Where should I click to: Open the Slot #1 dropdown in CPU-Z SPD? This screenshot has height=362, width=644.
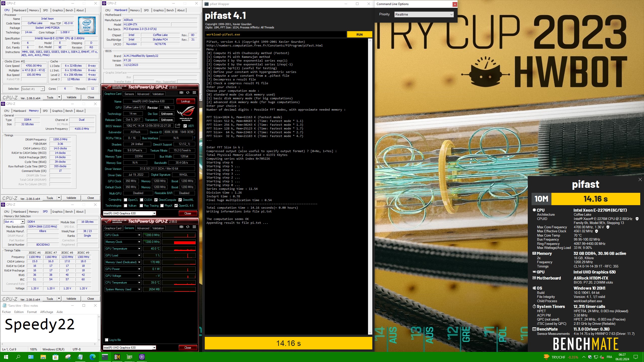click(x=14, y=221)
